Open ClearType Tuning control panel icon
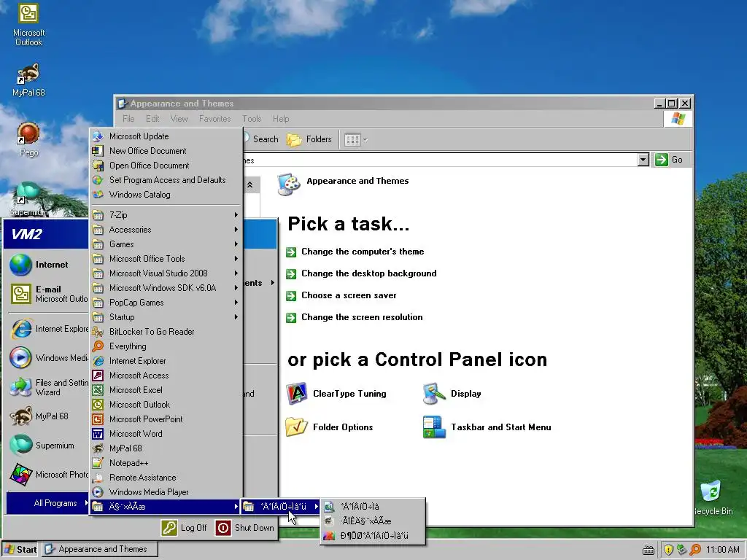 point(336,394)
